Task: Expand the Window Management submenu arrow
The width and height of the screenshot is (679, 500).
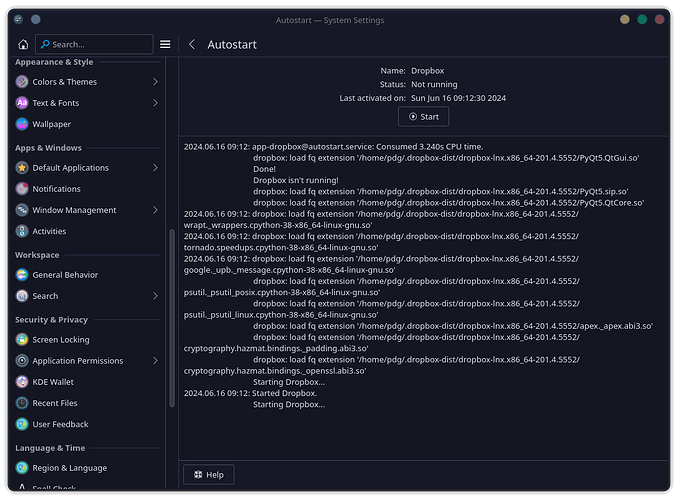Action: pyautogui.click(x=155, y=210)
